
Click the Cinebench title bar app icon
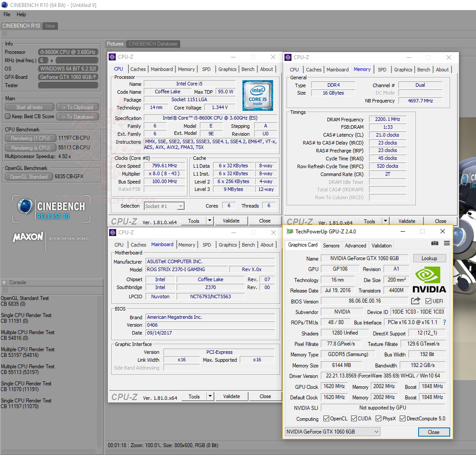point(5,5)
